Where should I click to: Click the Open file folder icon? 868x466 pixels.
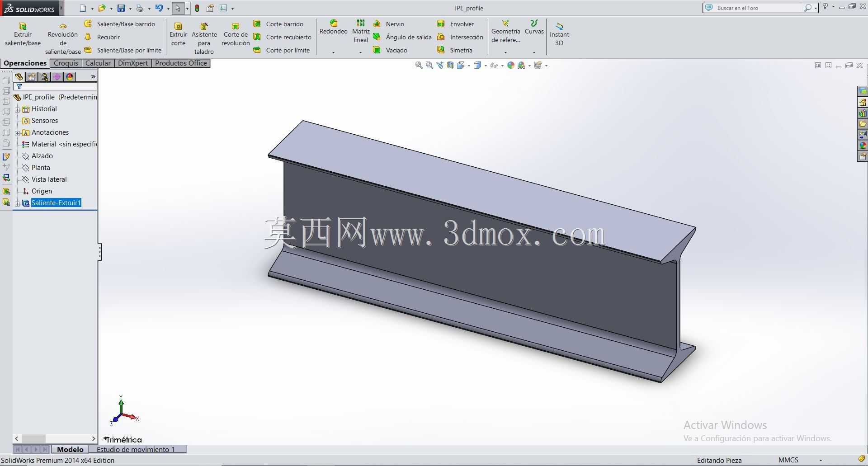coord(102,8)
